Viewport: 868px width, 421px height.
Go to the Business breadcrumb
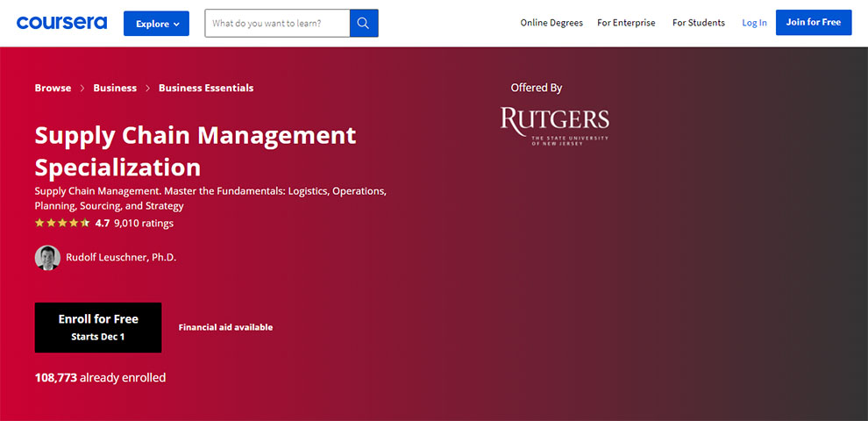(x=115, y=88)
